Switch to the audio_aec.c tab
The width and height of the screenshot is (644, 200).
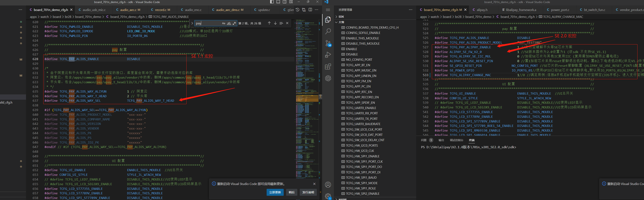click(128, 10)
